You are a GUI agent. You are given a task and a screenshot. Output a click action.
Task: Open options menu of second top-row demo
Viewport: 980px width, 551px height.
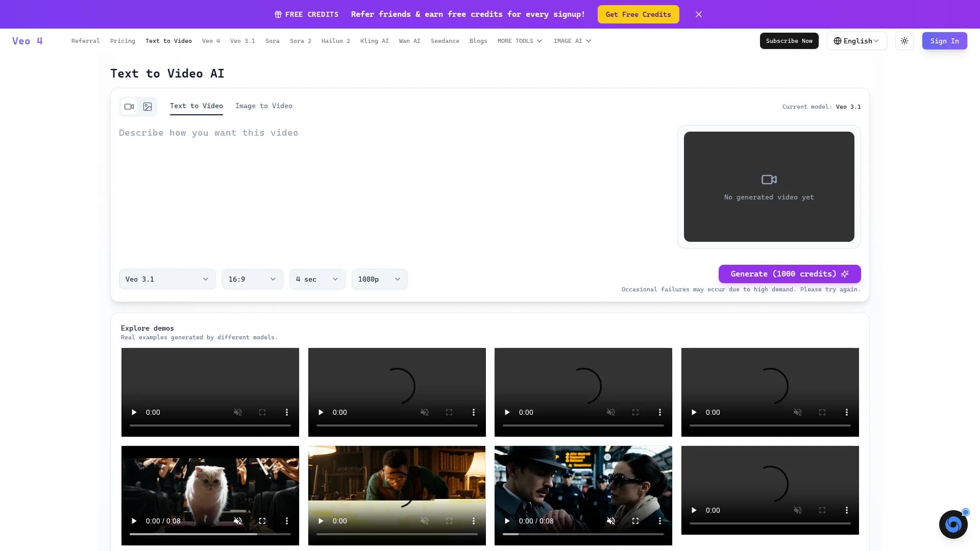click(x=474, y=412)
